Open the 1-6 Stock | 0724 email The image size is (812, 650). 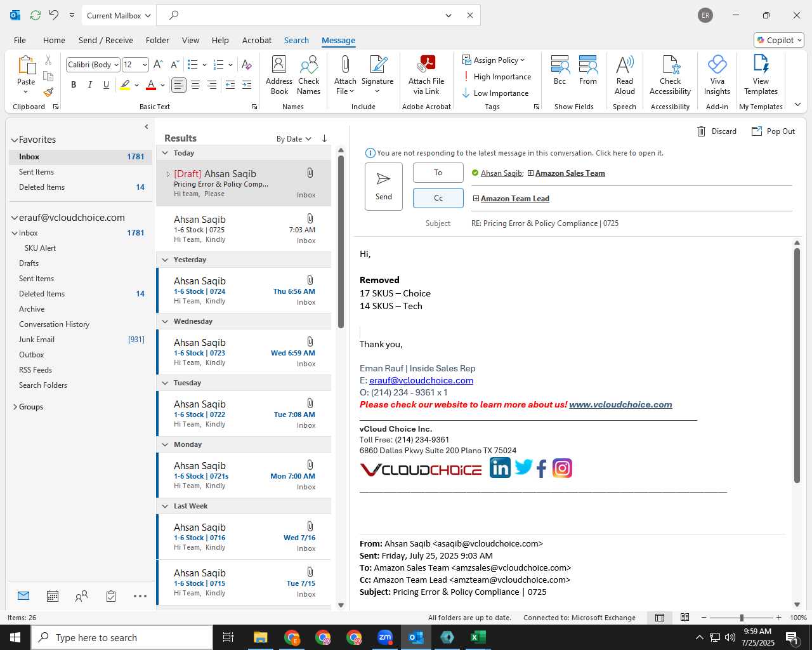pos(244,291)
